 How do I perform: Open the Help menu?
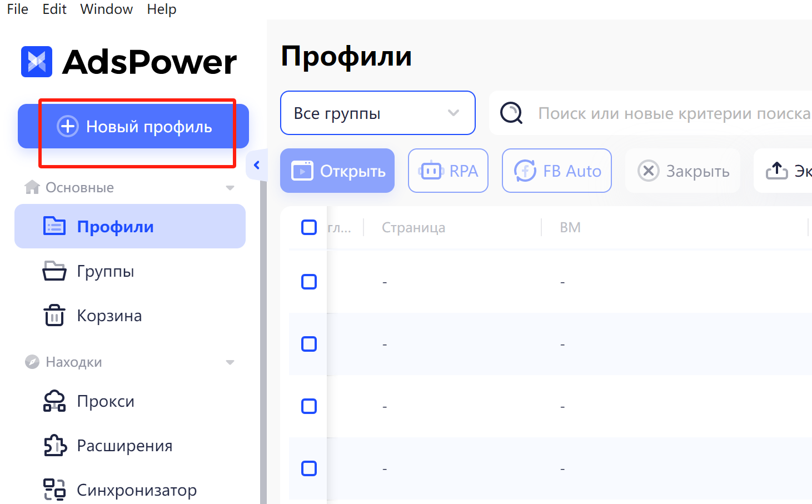[162, 9]
